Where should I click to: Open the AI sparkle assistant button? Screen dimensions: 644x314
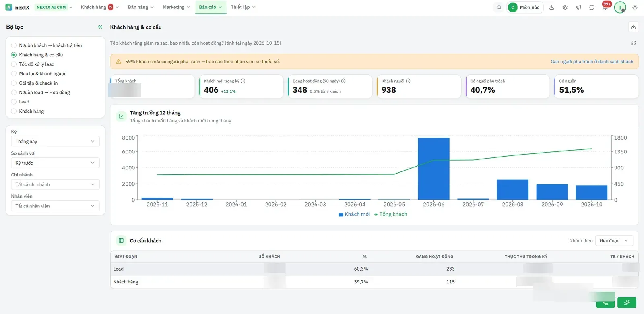coord(627,303)
